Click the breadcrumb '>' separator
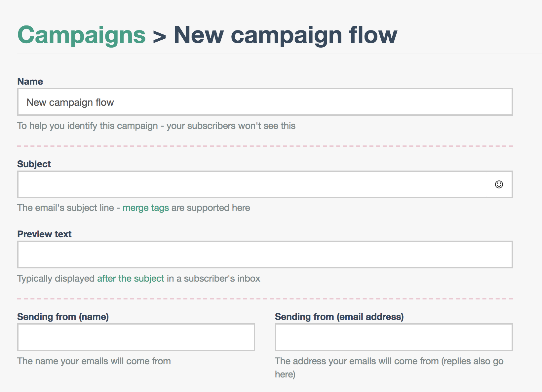The image size is (542, 392). [159, 36]
